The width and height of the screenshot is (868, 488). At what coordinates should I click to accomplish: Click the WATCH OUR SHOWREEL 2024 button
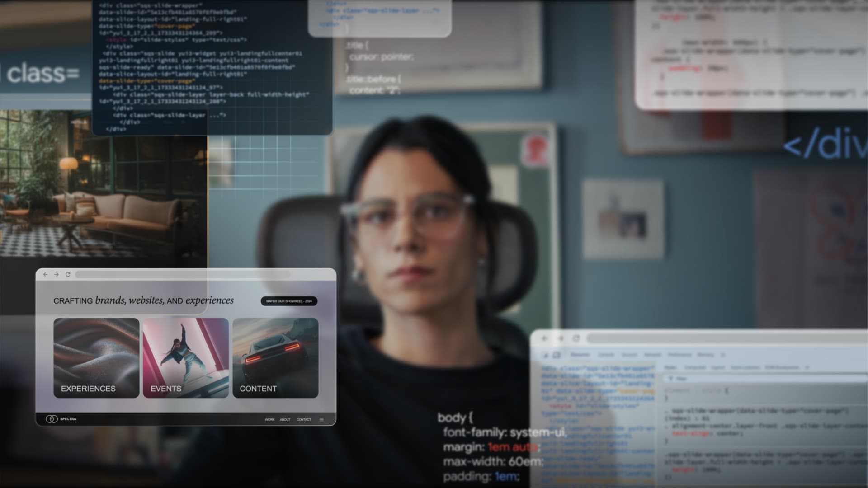[288, 301]
